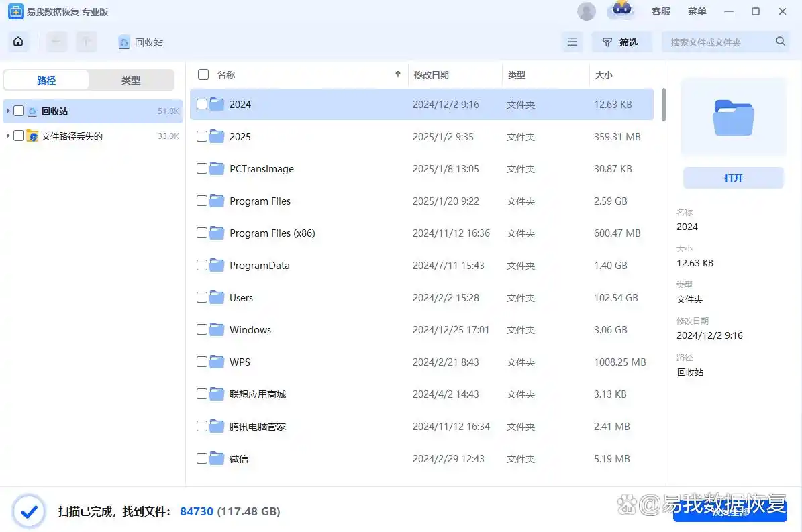This screenshot has height=532, width=802.
Task: Expand the 回收站 tree node
Action: coord(7,111)
